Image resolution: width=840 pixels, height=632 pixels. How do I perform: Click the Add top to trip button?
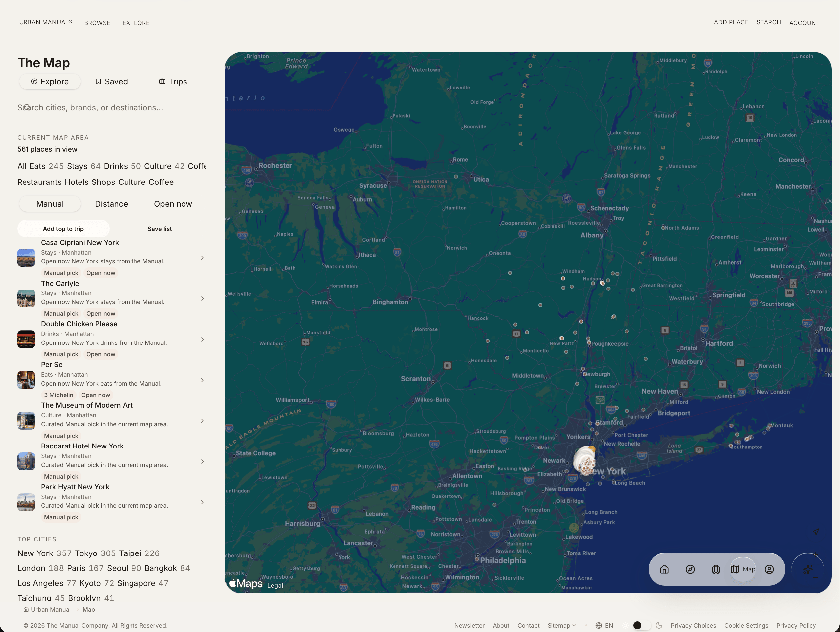63,229
